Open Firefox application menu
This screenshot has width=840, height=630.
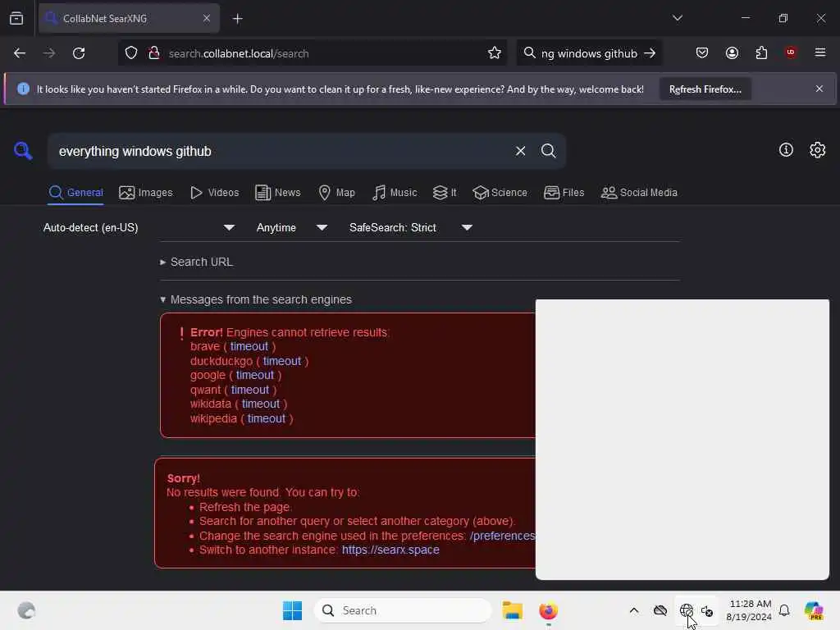tap(820, 52)
